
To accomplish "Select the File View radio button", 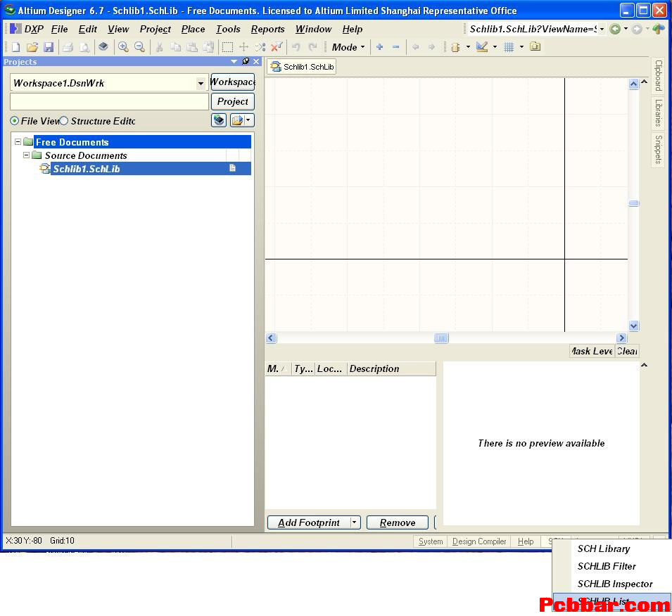I will tap(14, 121).
